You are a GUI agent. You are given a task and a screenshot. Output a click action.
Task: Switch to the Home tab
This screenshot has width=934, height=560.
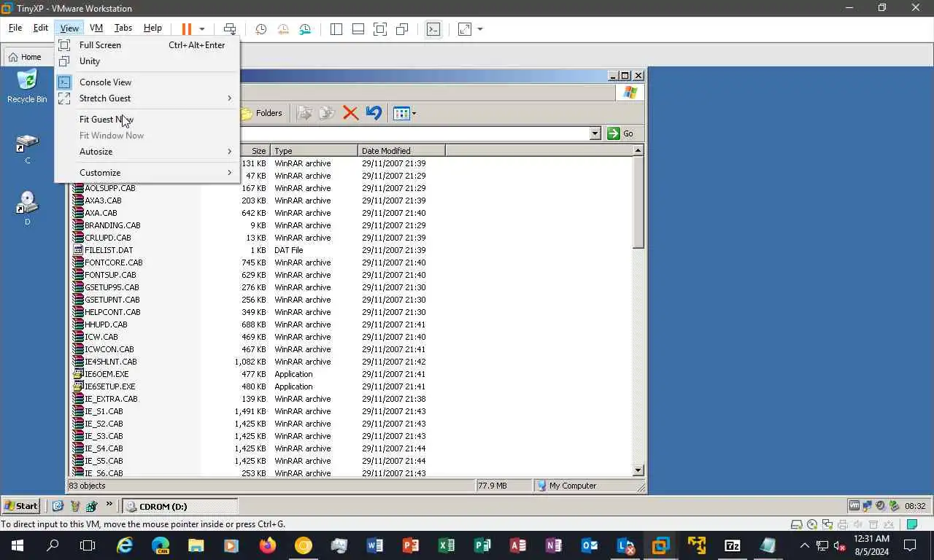click(x=25, y=57)
